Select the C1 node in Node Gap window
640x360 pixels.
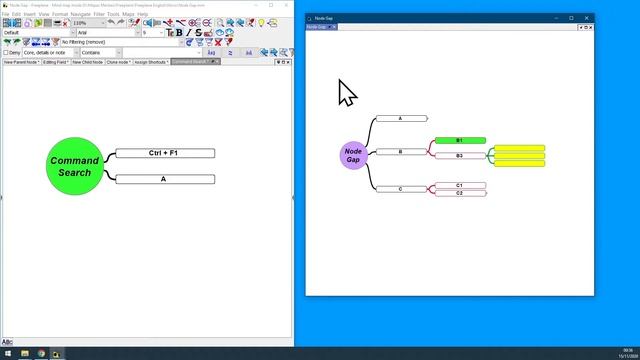click(460, 185)
